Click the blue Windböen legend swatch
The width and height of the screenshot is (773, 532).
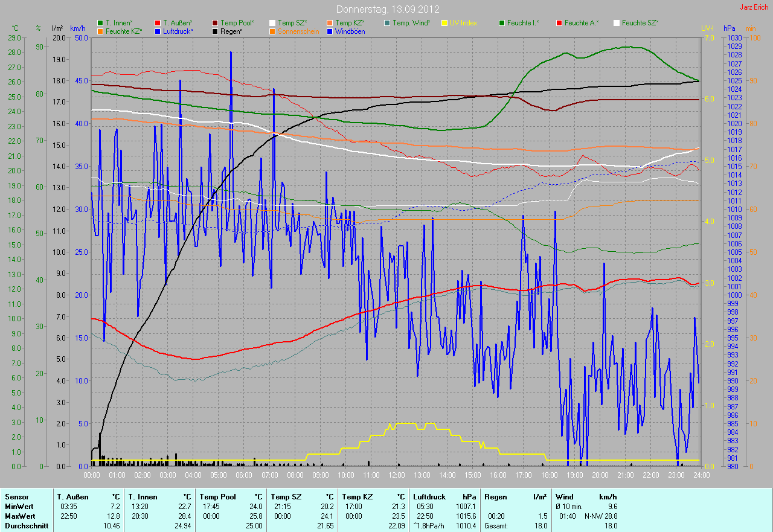tap(330, 31)
